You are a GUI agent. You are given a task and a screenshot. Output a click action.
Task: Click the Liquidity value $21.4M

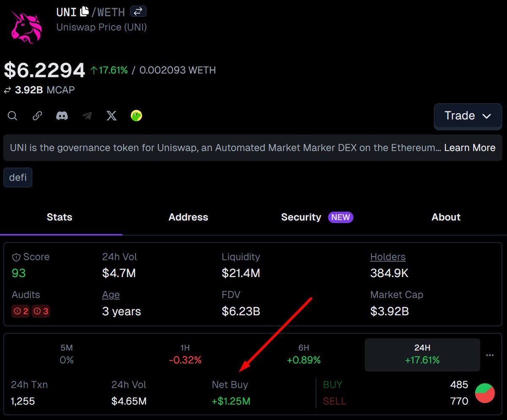pyautogui.click(x=241, y=273)
